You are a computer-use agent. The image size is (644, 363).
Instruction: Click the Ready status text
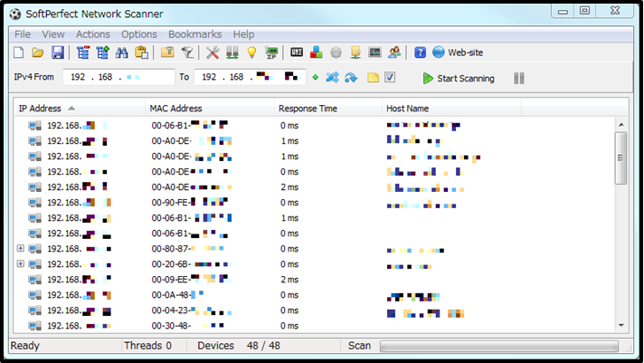pos(25,346)
